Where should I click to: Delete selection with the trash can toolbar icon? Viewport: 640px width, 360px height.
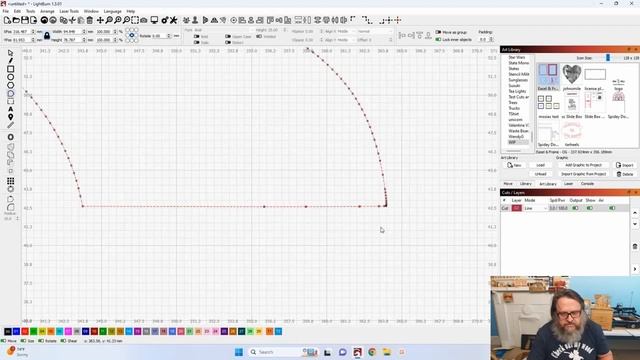tap(89, 20)
